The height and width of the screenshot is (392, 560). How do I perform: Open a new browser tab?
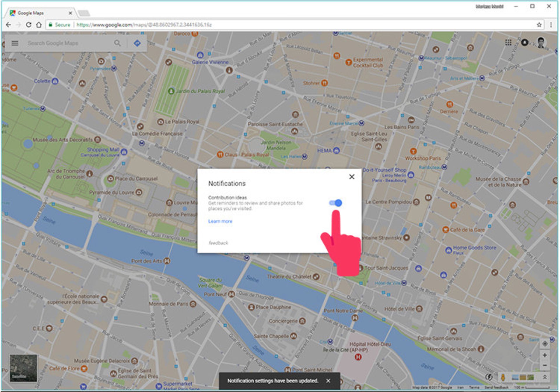click(84, 13)
